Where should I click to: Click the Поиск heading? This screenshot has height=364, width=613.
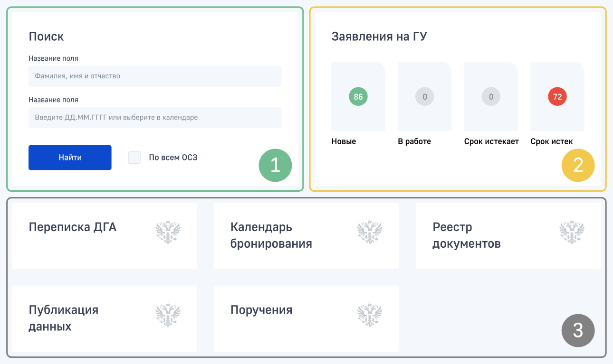[x=46, y=37]
